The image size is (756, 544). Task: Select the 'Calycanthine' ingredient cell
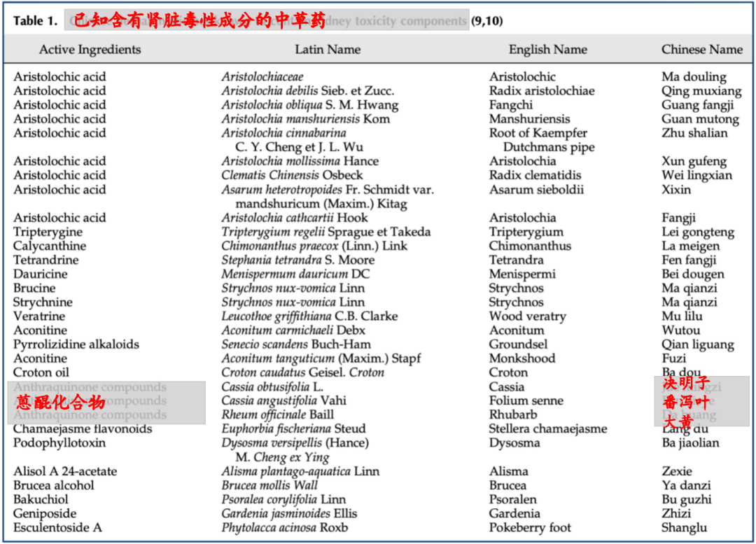tap(50, 246)
